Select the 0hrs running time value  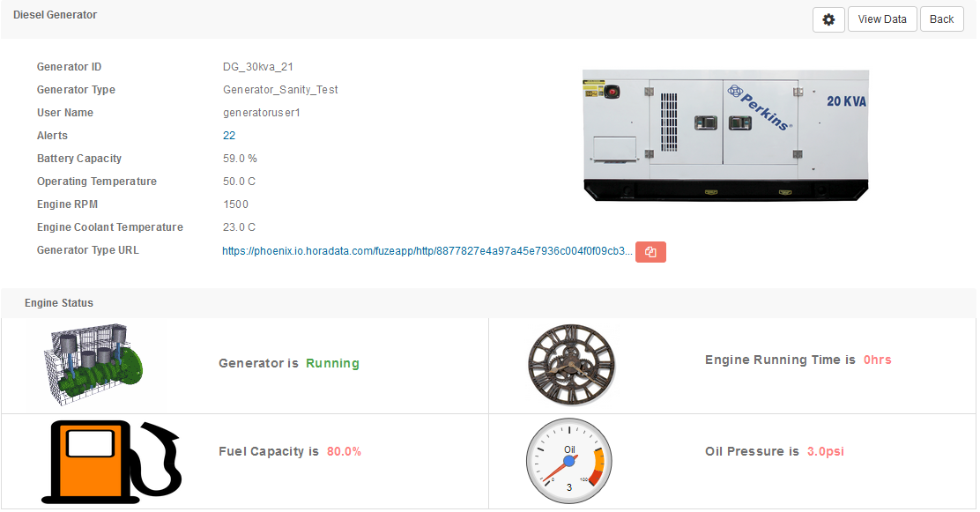coord(878,360)
